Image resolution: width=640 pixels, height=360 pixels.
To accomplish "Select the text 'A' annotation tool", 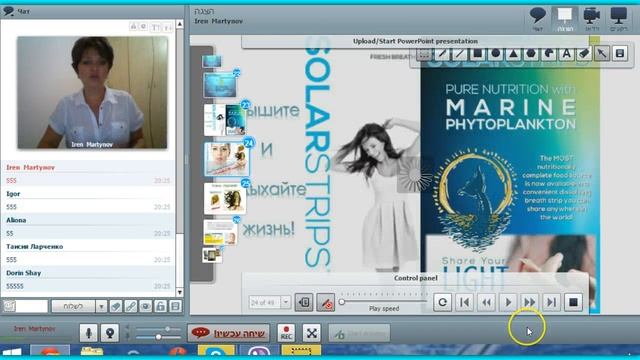I will [567, 53].
